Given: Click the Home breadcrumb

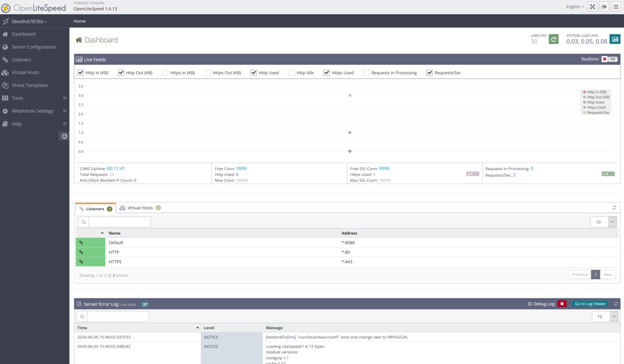Looking at the screenshot, I should pyautogui.click(x=80, y=21).
